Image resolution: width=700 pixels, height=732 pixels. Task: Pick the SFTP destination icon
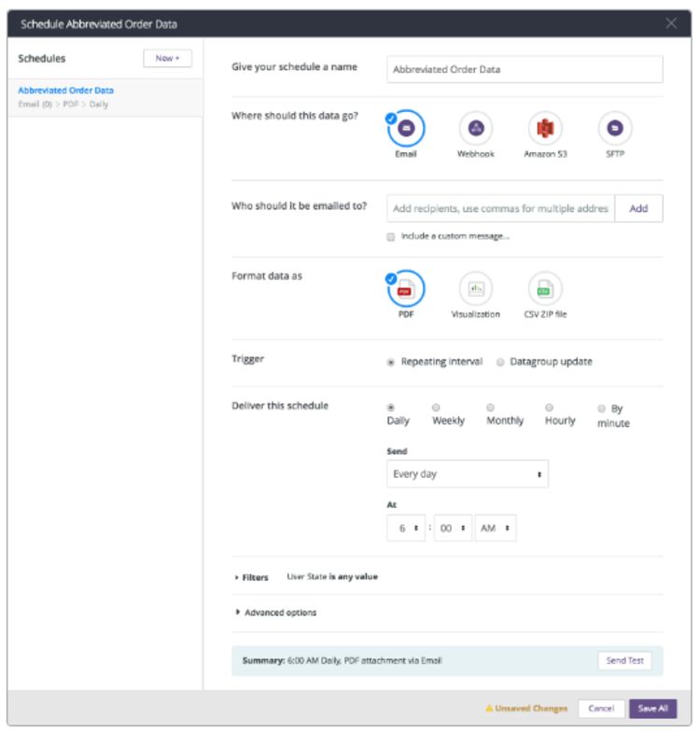coord(614,128)
